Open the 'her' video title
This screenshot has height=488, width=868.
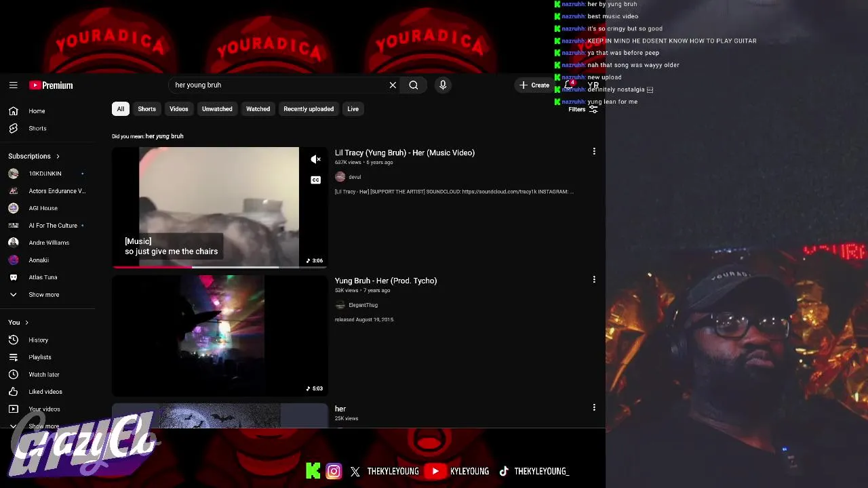(340, 409)
